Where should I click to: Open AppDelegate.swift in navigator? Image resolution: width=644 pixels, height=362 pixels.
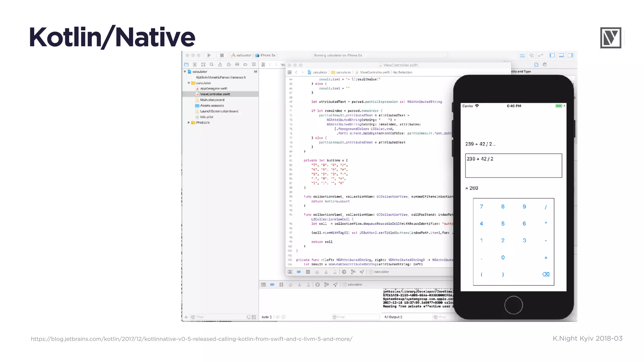pyautogui.click(x=211, y=89)
